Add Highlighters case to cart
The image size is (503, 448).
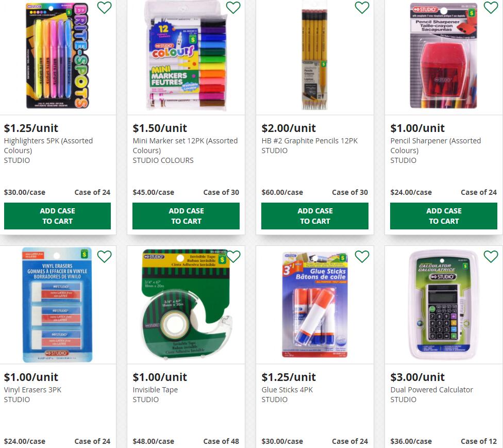[x=57, y=216]
